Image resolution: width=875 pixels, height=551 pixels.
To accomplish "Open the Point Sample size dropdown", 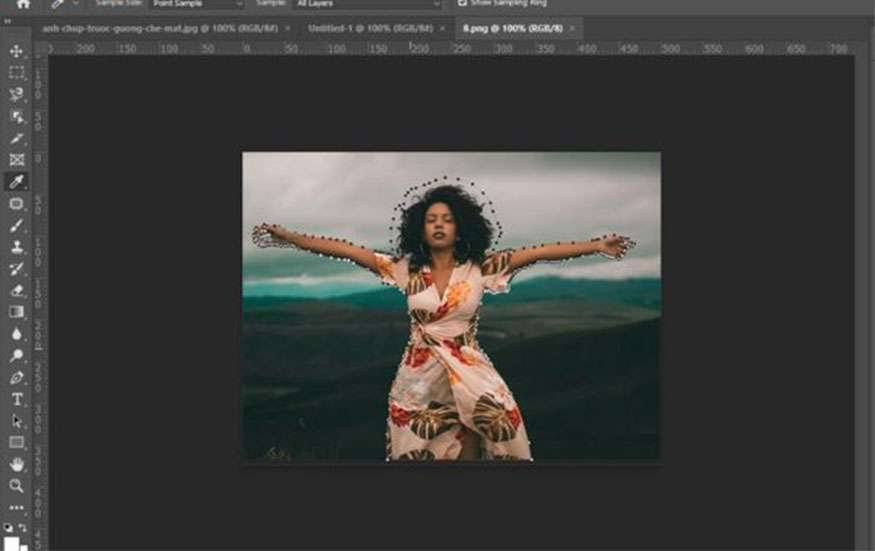I will click(x=197, y=4).
